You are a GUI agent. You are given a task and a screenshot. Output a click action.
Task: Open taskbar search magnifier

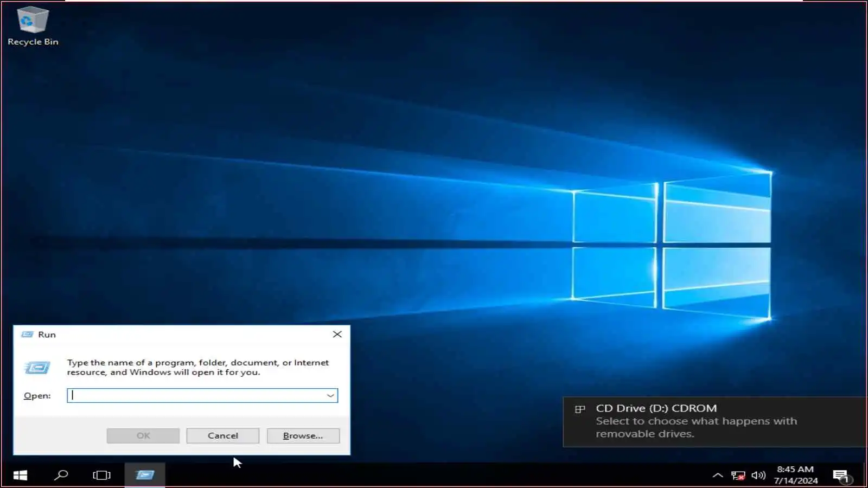coord(61,476)
